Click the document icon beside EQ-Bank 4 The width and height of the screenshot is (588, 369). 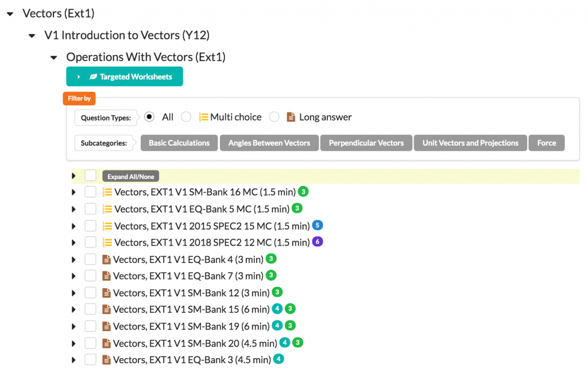point(106,259)
